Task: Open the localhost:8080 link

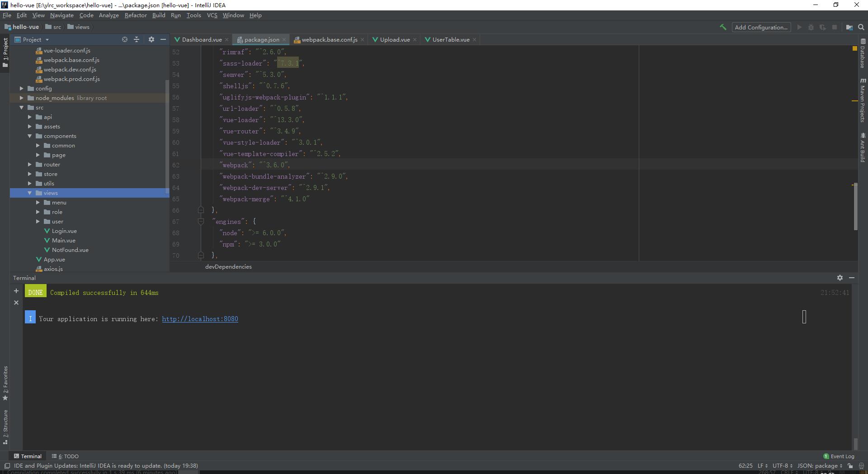Action: (x=200, y=319)
